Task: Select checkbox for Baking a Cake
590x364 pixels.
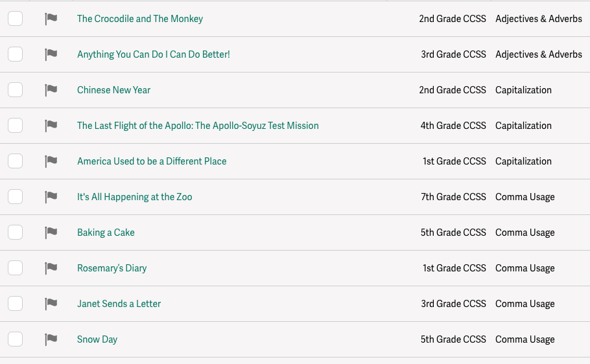Action: (x=15, y=233)
